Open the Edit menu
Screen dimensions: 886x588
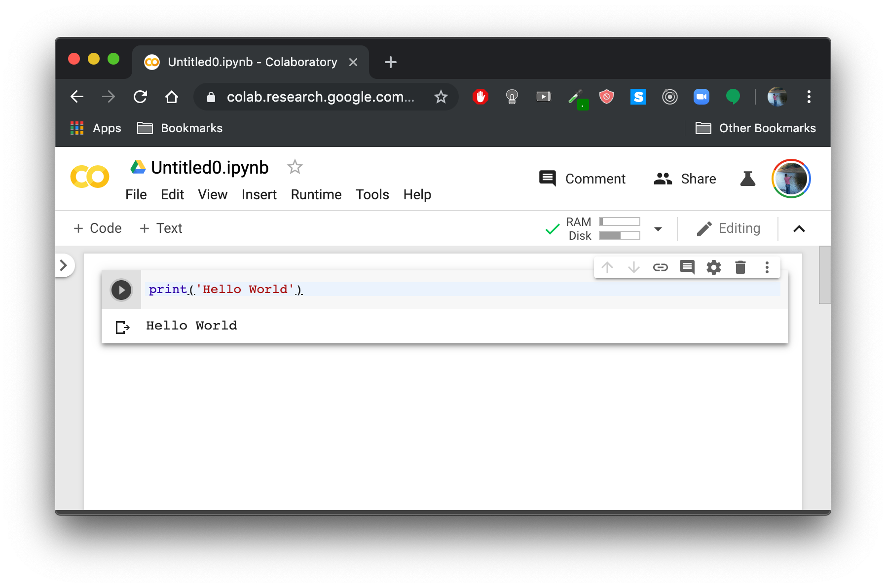(172, 195)
